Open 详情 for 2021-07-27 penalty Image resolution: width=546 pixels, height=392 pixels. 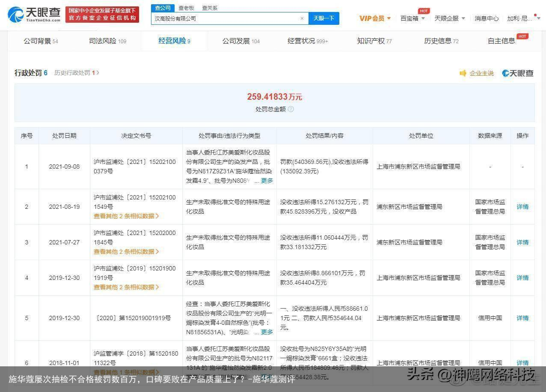(x=522, y=242)
